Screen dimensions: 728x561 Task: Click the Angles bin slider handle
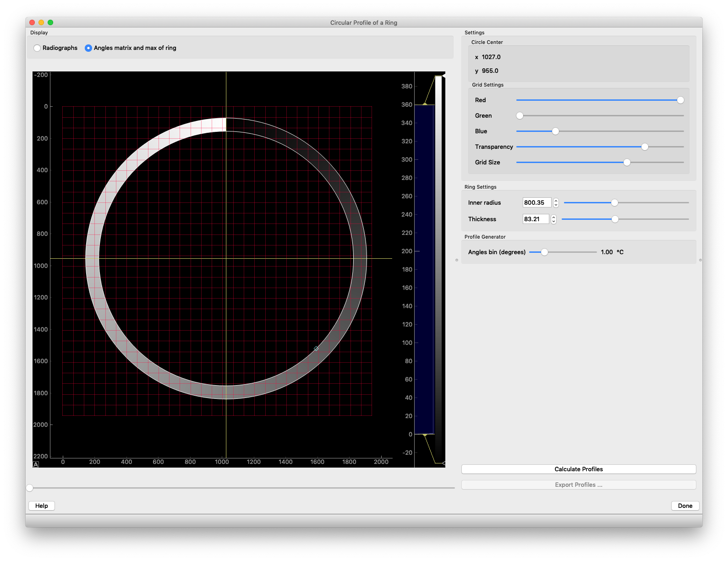pyautogui.click(x=544, y=252)
